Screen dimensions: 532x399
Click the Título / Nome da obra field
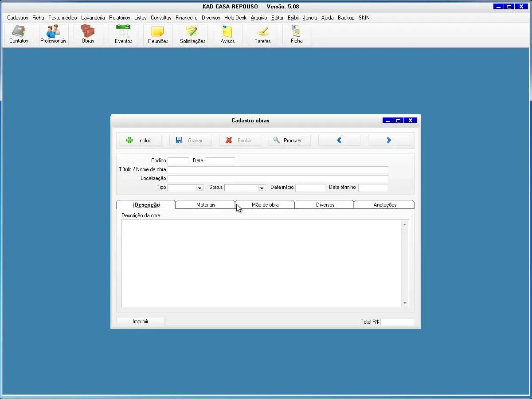coord(278,170)
